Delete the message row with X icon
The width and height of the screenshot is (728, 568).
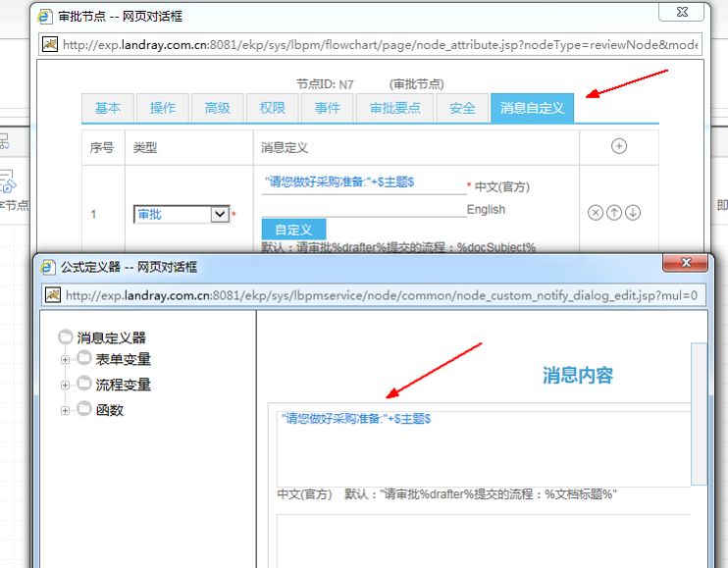[595, 213]
